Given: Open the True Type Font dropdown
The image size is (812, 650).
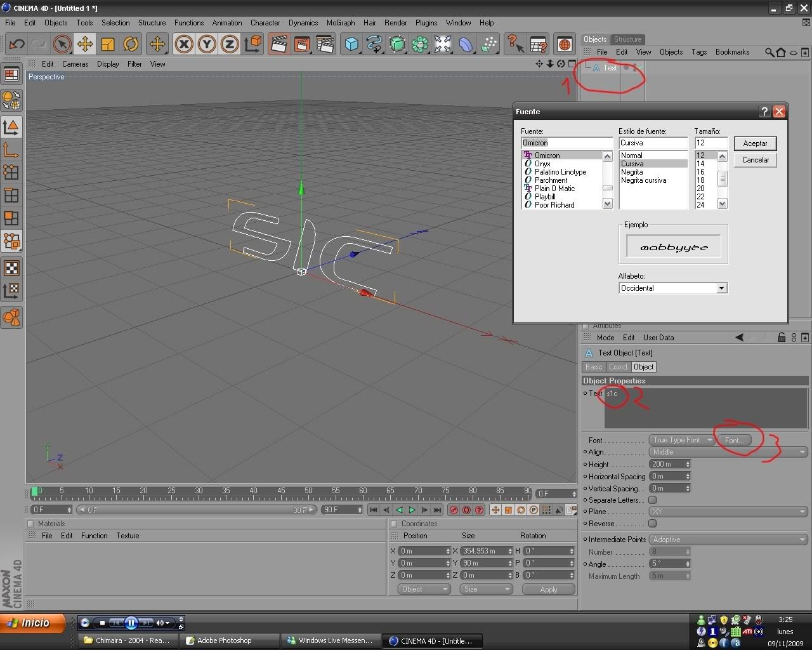Looking at the screenshot, I should [682, 440].
